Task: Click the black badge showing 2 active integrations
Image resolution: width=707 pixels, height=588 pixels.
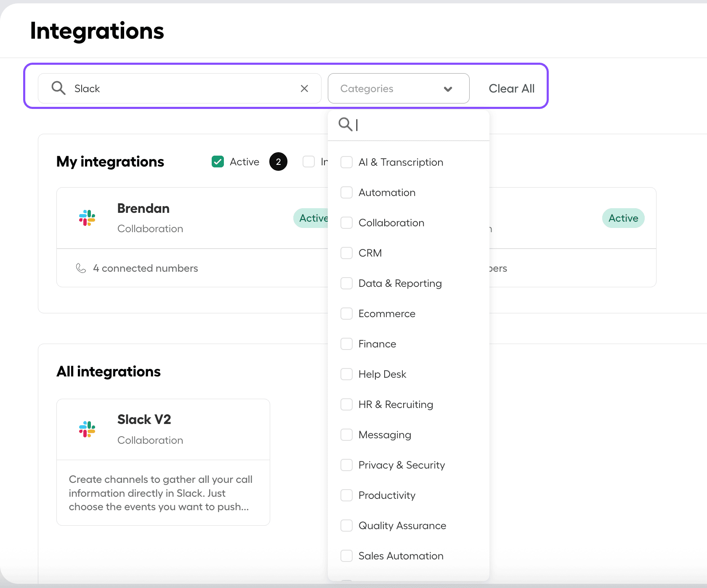Action: (x=278, y=162)
